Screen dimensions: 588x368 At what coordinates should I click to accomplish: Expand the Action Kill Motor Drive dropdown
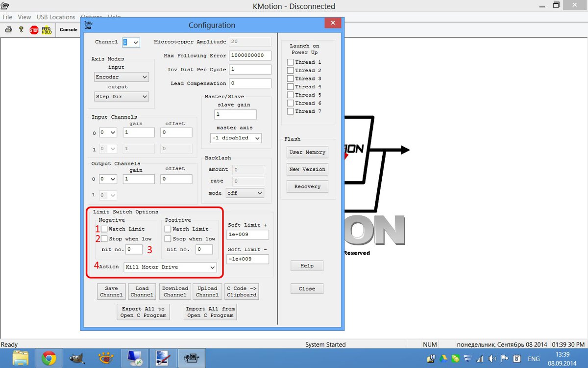click(170, 267)
